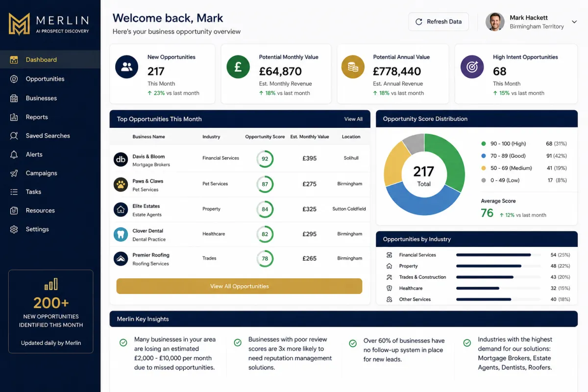Click the Elite Estates house logo
The width and height of the screenshot is (588, 392).
(121, 210)
